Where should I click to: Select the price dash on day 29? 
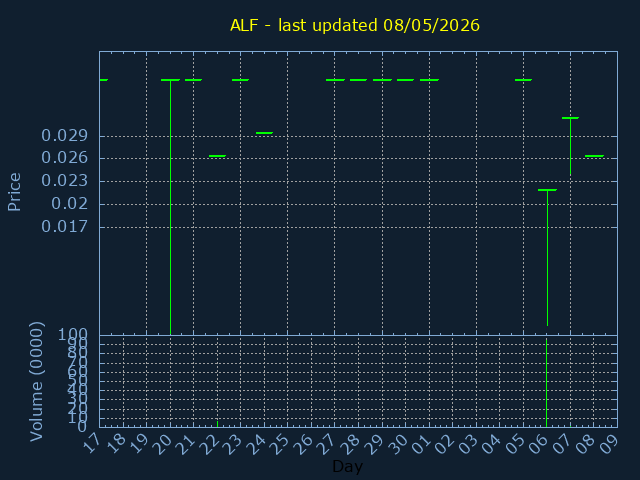[382, 80]
